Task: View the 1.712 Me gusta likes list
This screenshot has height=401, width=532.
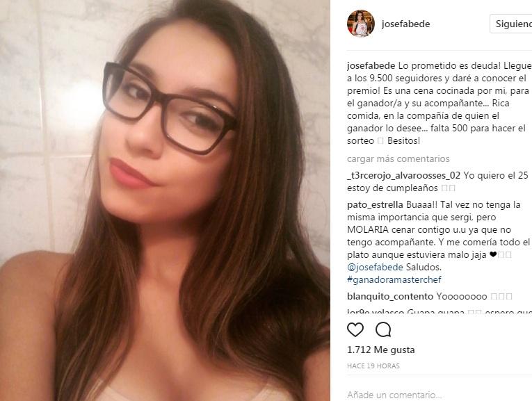Action: (380, 350)
